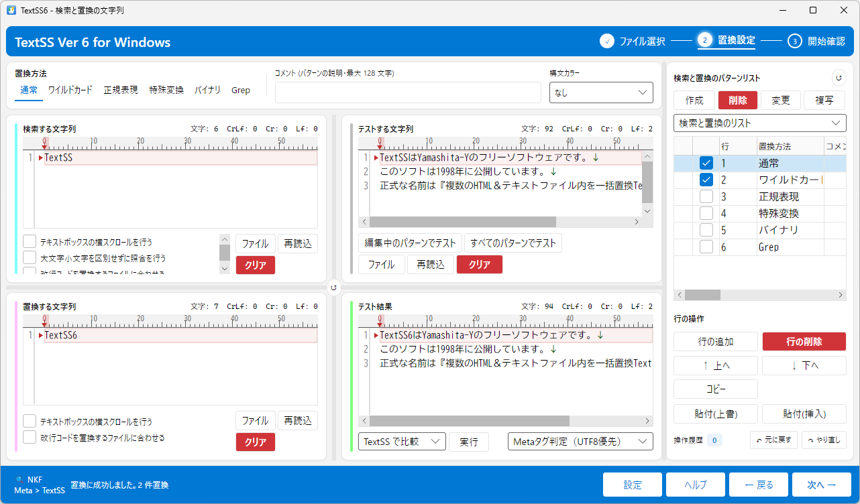This screenshot has height=504, width=860.
Task: Click すべてのパターンでテスト button
Action: 513,243
